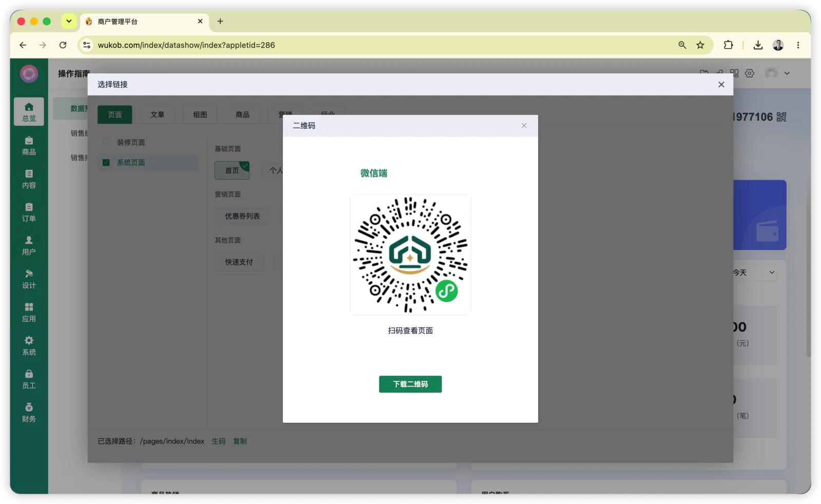Screen dimensions: 821x504
Task: Click the QR icon beside 977106
Action: tap(781, 117)
